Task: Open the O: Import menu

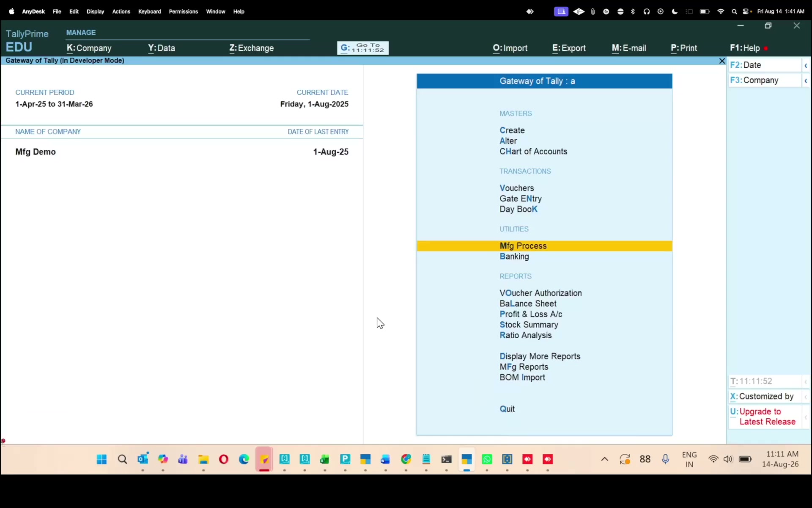Action: 510,48
